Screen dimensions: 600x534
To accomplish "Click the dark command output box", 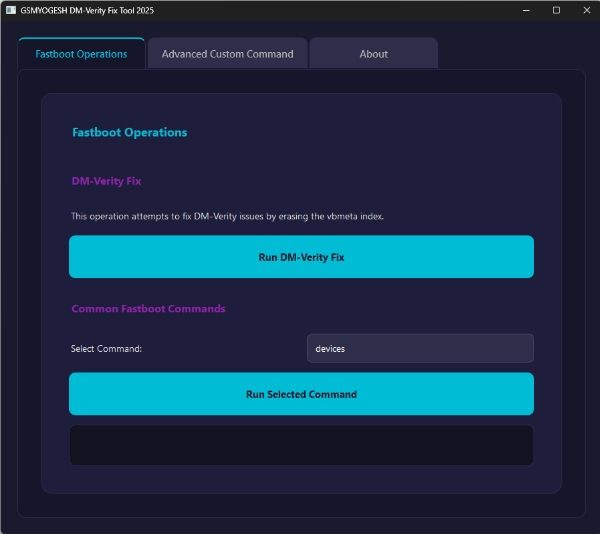I will tap(301, 445).
